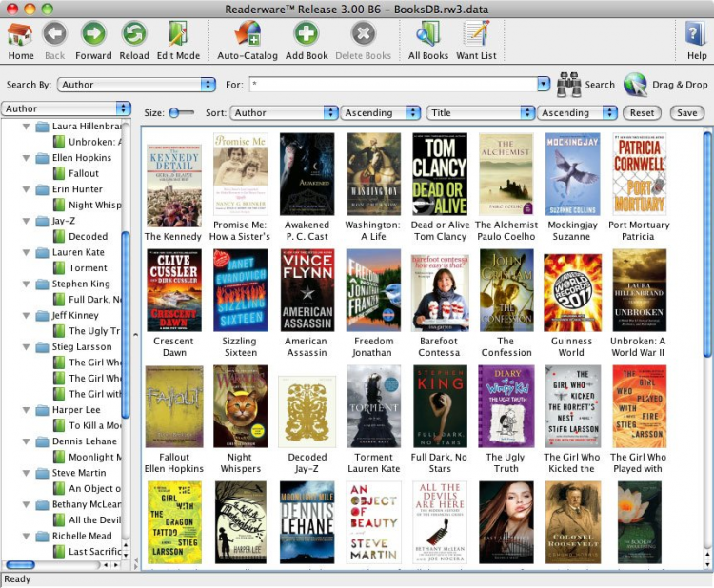The height and width of the screenshot is (588, 714).
Task: Click the Forward arrow toolbar icon
Action: tap(93, 34)
